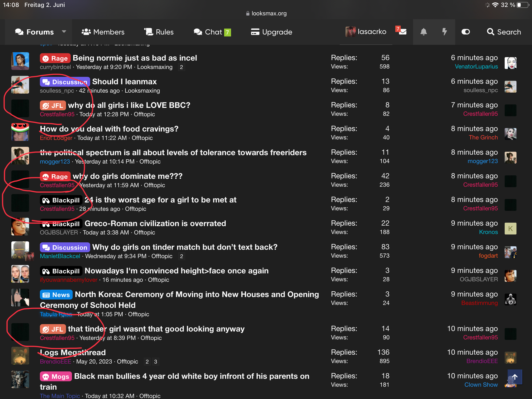Click the Rage tag on normie thread
Image resolution: width=532 pixels, height=399 pixels.
(55, 58)
